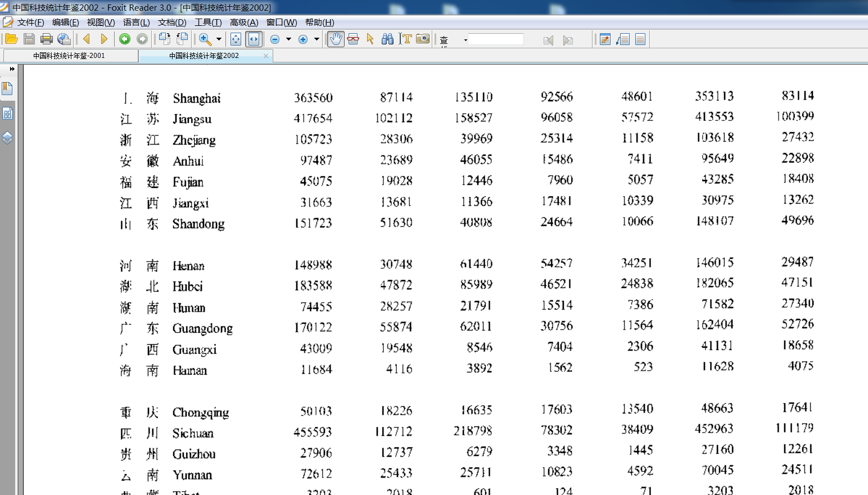This screenshot has width=868, height=495.
Task: Click the lined page toolbar icon
Action: (x=640, y=39)
